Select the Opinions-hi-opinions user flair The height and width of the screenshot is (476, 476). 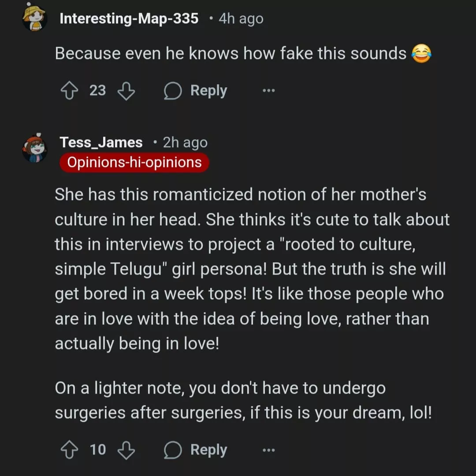(134, 162)
